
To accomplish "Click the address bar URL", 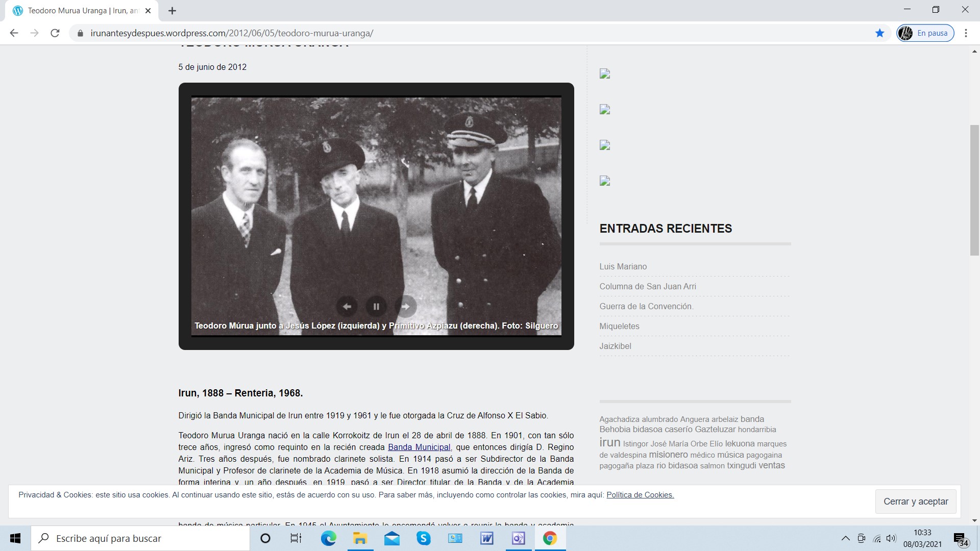I will 232,33.
